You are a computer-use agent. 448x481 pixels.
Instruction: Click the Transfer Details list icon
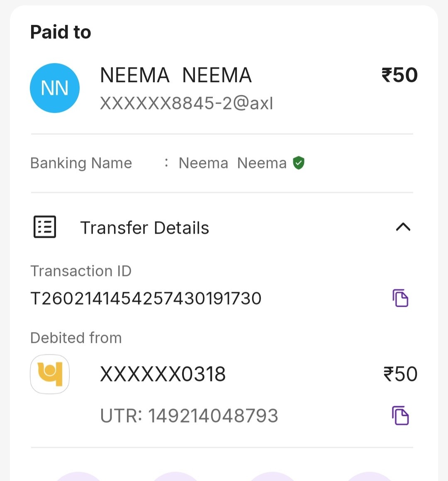(45, 227)
